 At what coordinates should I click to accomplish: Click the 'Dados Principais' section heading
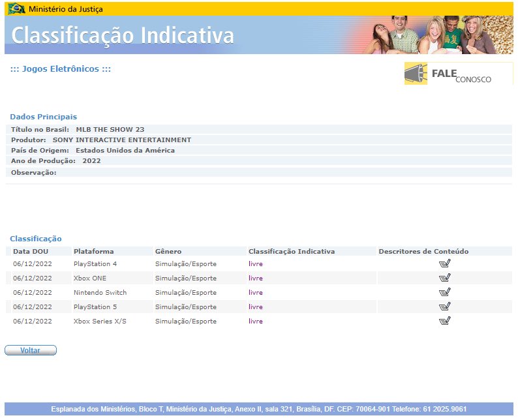[43, 117]
